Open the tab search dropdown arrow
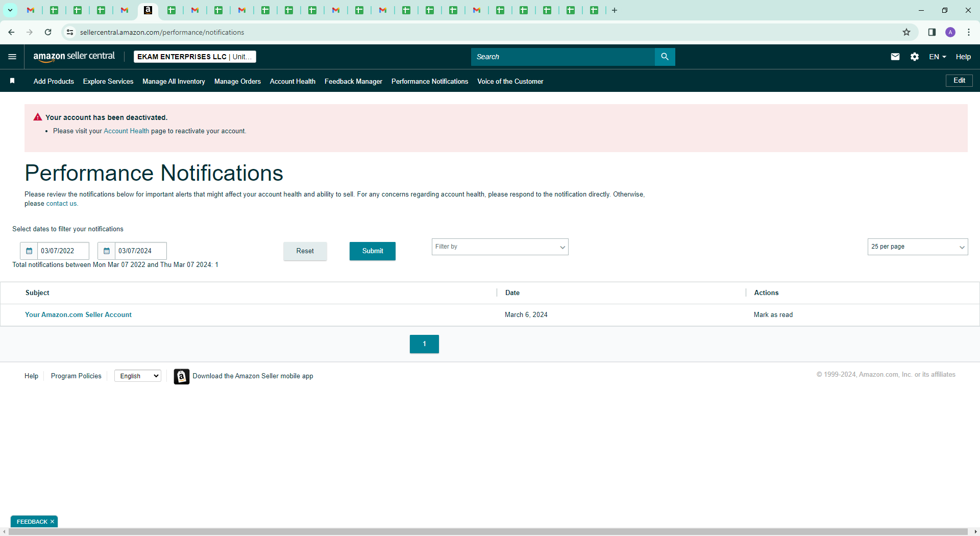The height and width of the screenshot is (536, 980). click(10, 10)
